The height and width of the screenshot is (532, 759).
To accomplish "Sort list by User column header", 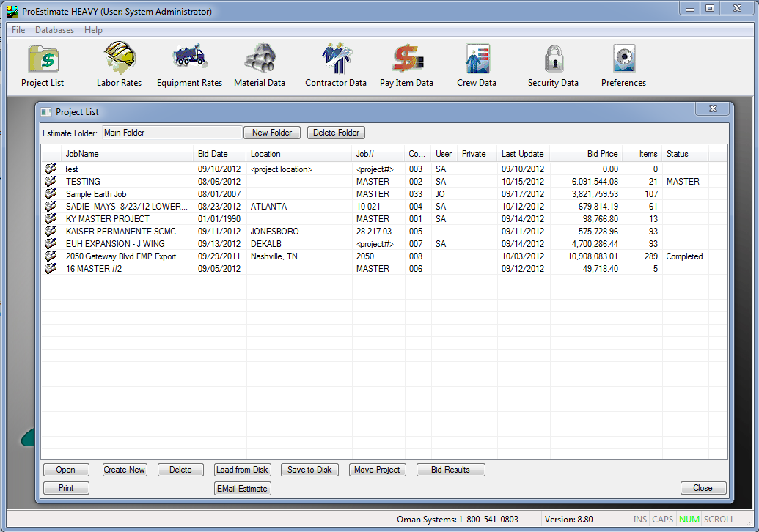I will click(444, 154).
